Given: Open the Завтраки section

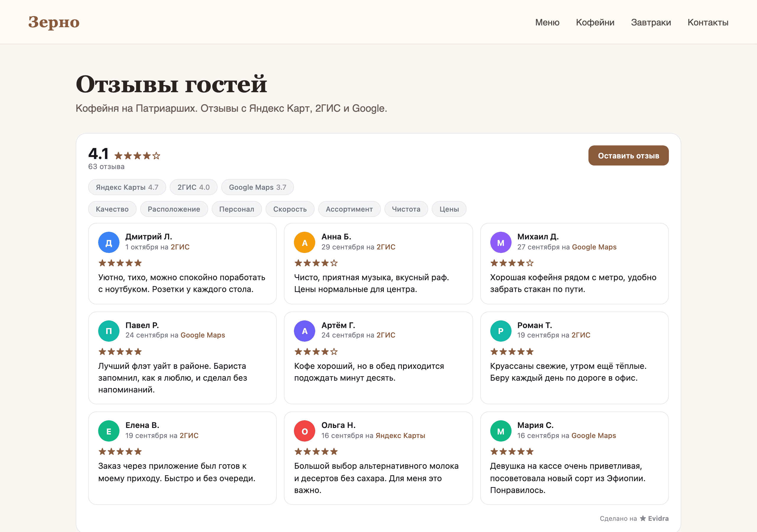Looking at the screenshot, I should click(651, 22).
